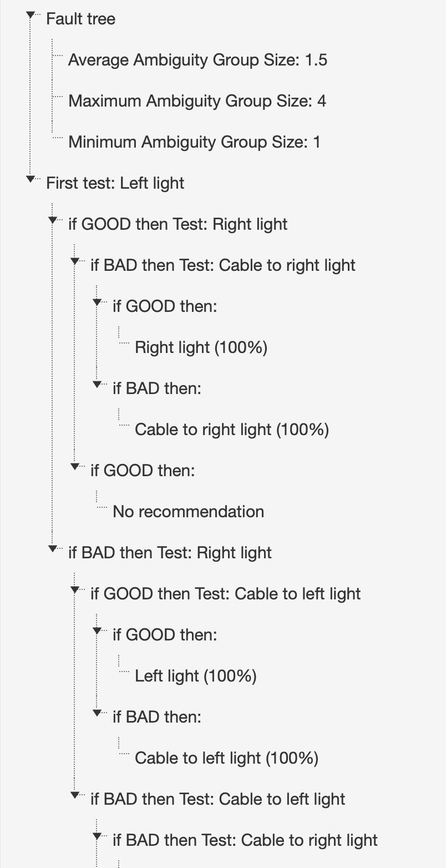Viewport: 446px width, 868px height.
Task: Select the No recommendation item
Action: tap(188, 512)
